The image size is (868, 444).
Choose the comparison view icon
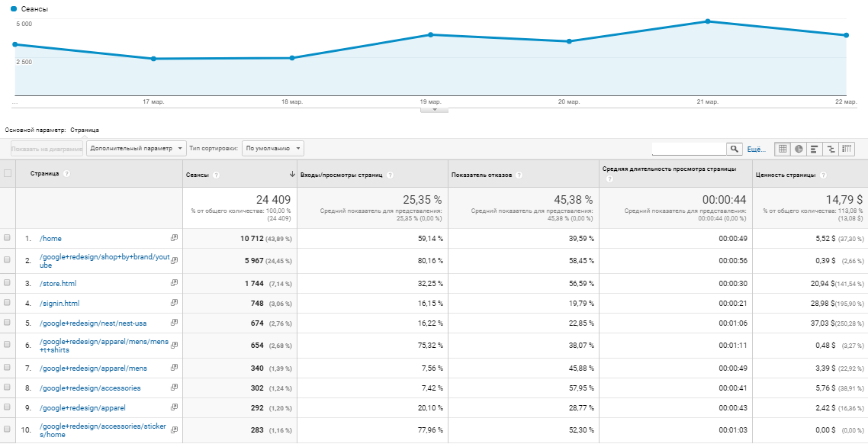831,149
